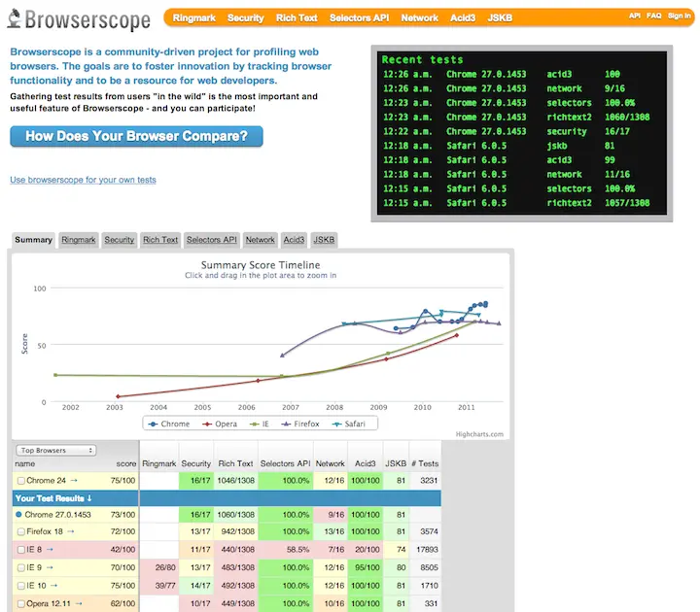Toggle IE series in chart legend
700x612 pixels.
pos(260,424)
